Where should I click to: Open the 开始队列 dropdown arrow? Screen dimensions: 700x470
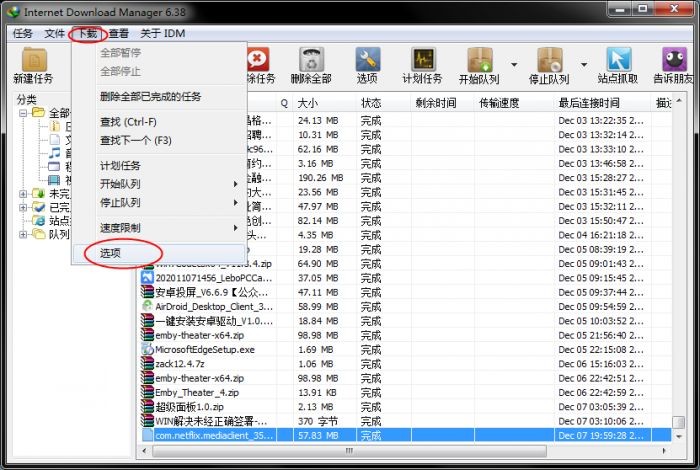(514, 65)
